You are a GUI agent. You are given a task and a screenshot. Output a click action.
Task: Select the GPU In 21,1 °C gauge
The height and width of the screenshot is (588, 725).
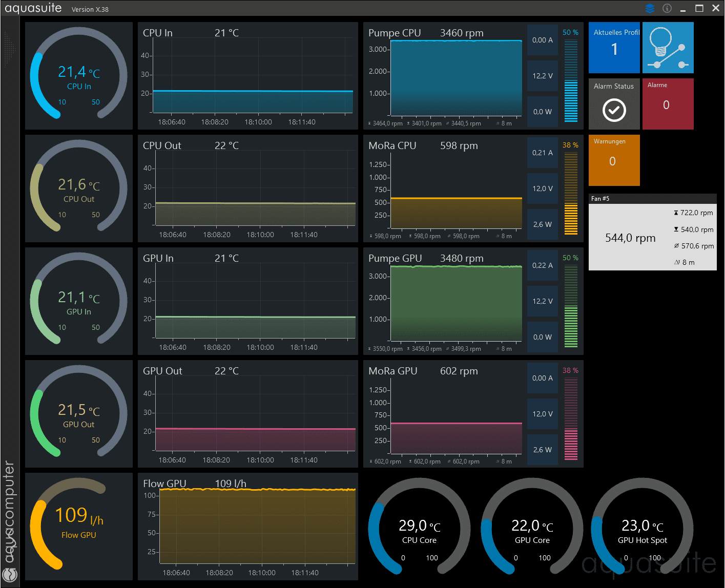click(x=79, y=301)
